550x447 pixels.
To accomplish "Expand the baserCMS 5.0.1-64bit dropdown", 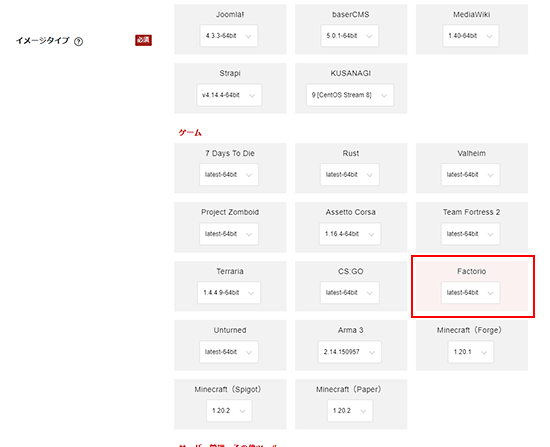I will (349, 36).
